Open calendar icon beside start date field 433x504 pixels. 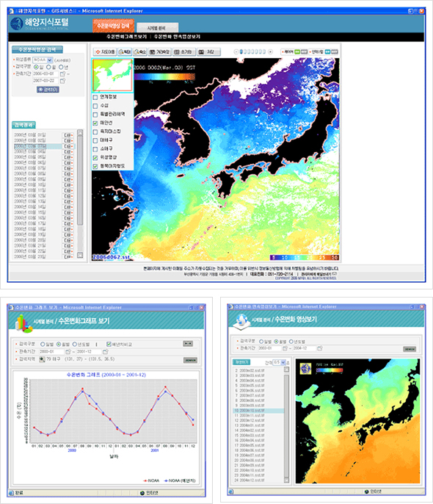coord(63,74)
